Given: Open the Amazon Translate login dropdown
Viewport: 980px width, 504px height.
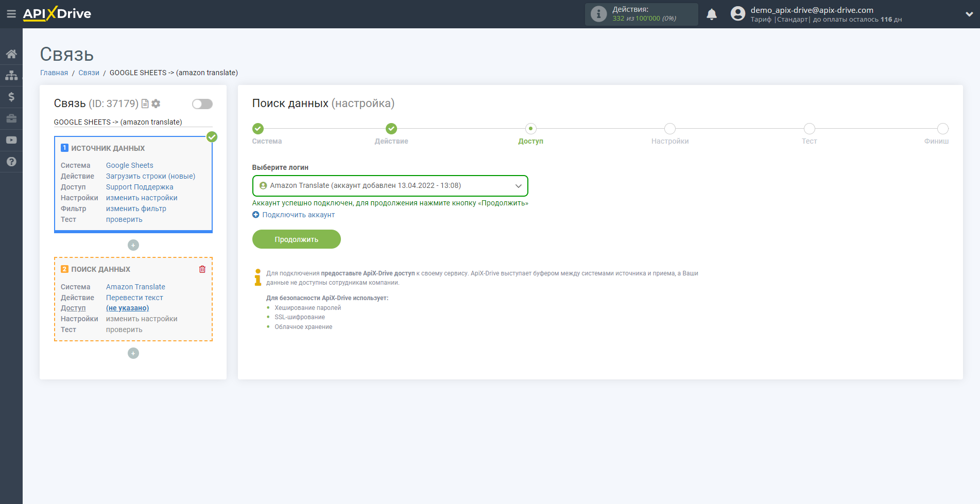Looking at the screenshot, I should pos(390,186).
